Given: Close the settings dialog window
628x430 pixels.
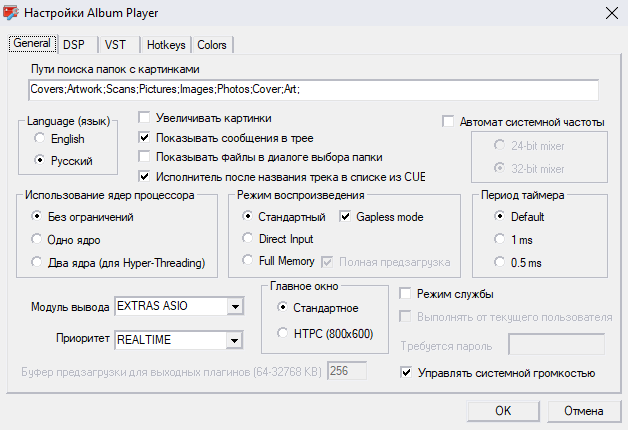Looking at the screenshot, I should [610, 13].
